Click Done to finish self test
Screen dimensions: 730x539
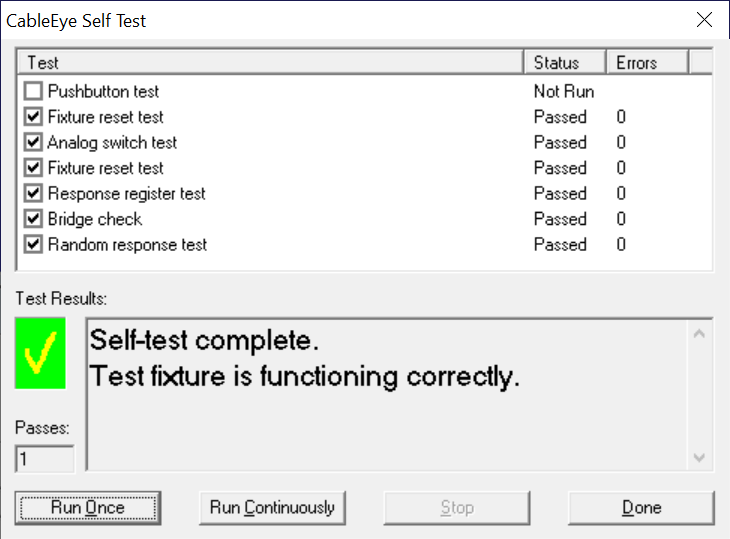point(641,508)
